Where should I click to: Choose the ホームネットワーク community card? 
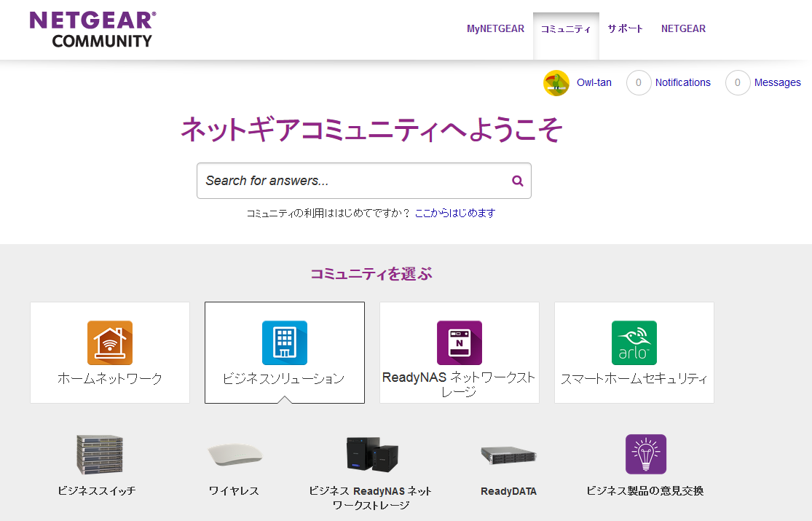110,353
